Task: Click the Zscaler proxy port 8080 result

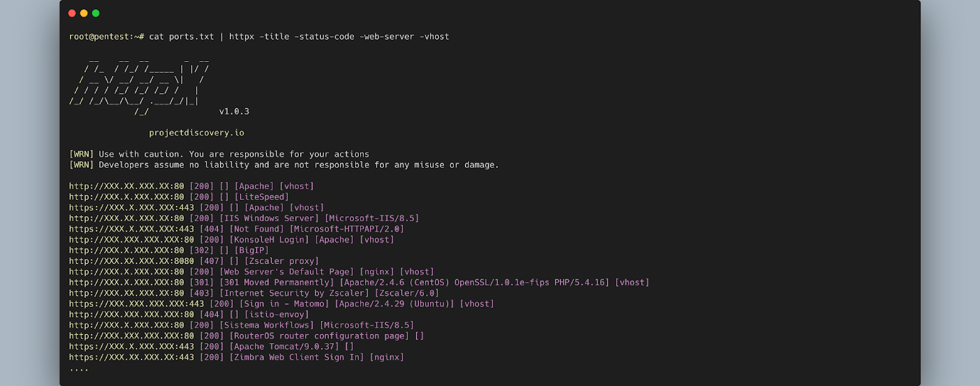Action: coord(194,261)
